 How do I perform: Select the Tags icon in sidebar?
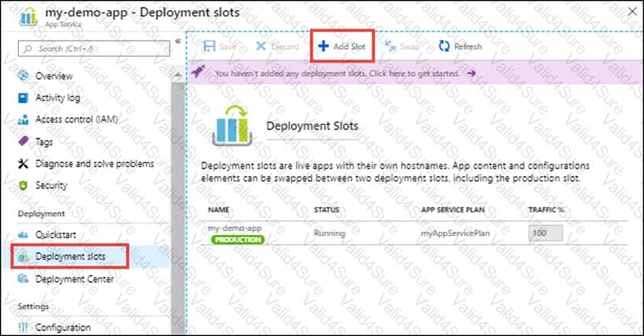pos(23,142)
